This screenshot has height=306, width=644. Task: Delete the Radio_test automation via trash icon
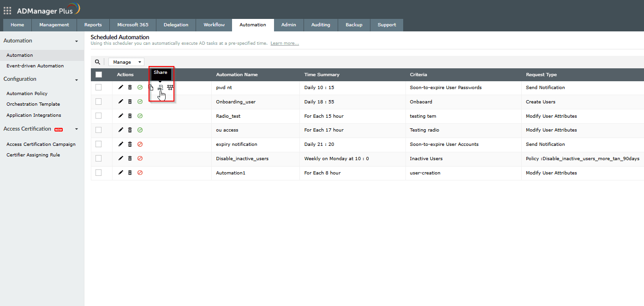[x=130, y=116]
